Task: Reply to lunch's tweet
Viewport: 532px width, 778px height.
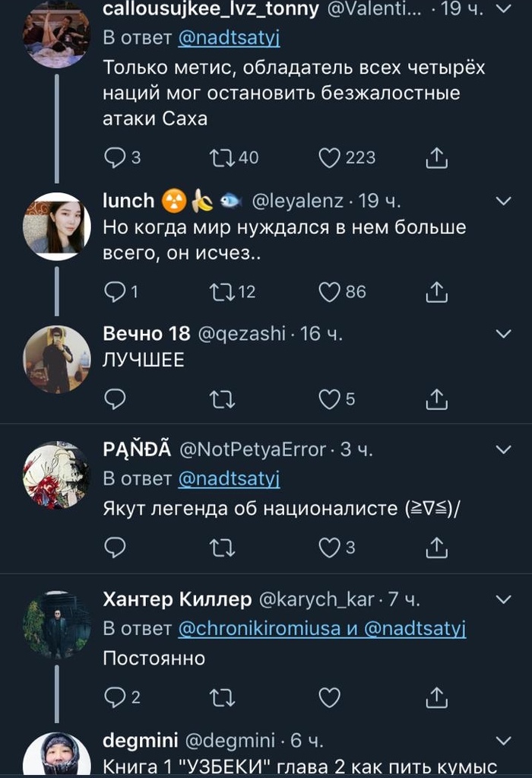Action: 114,291
